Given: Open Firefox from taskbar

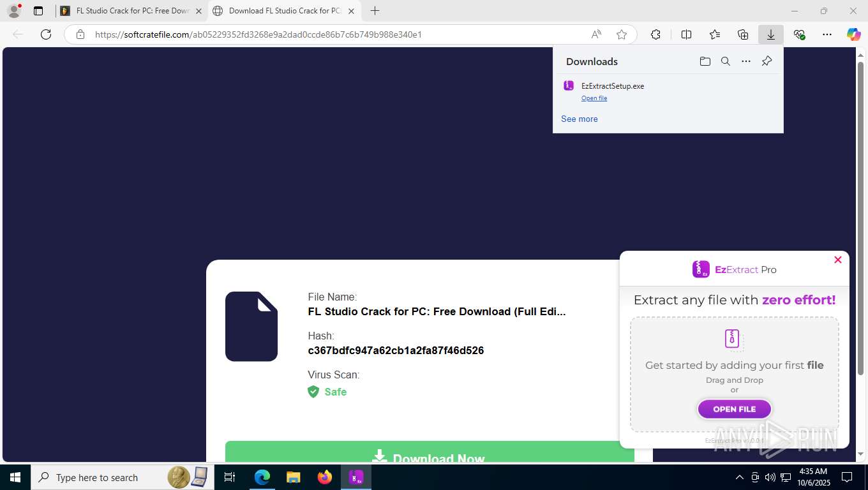Looking at the screenshot, I should pos(325,477).
